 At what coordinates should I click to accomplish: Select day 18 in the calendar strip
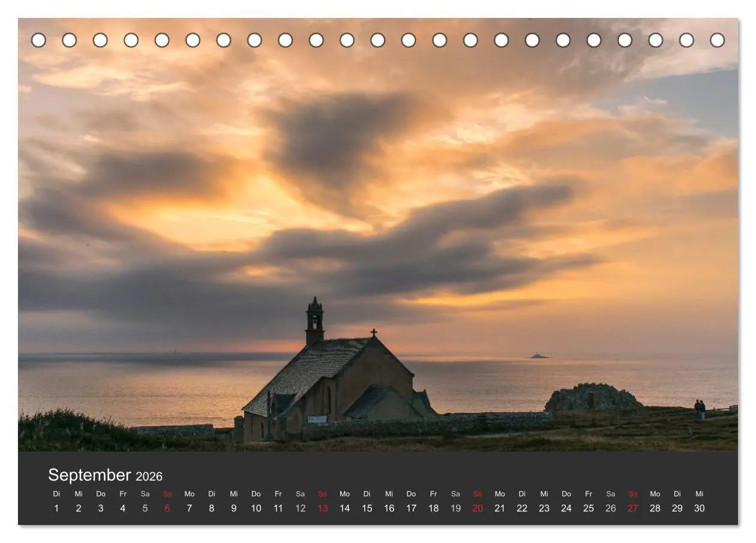(434, 508)
